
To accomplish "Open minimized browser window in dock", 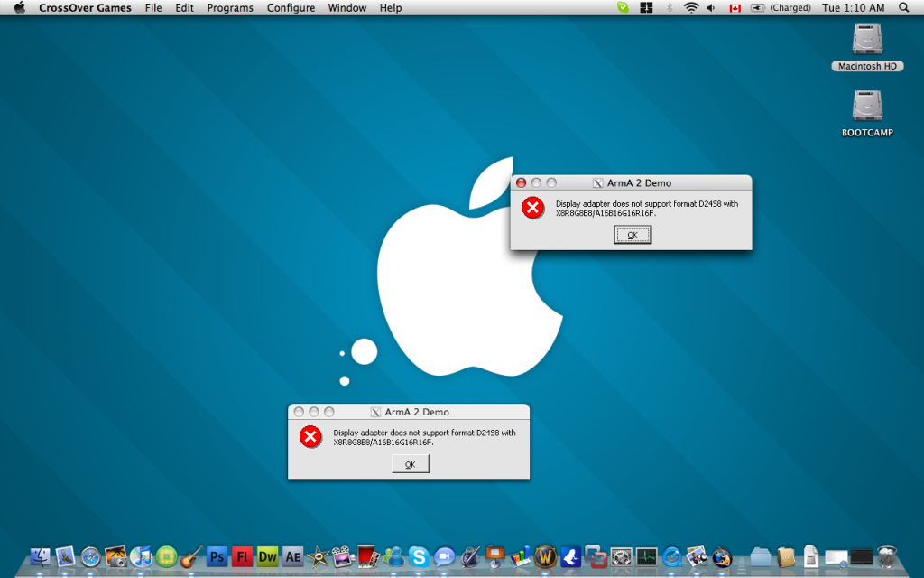I will [x=836, y=557].
